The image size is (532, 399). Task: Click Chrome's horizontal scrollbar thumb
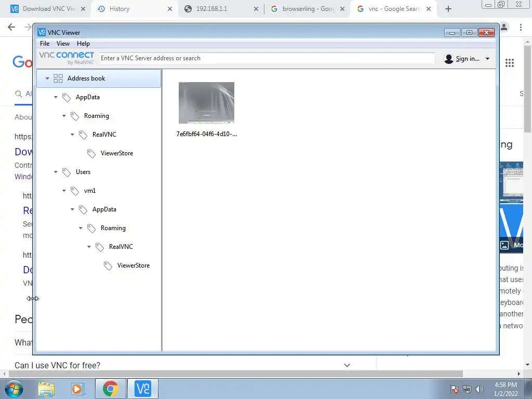click(x=236, y=374)
